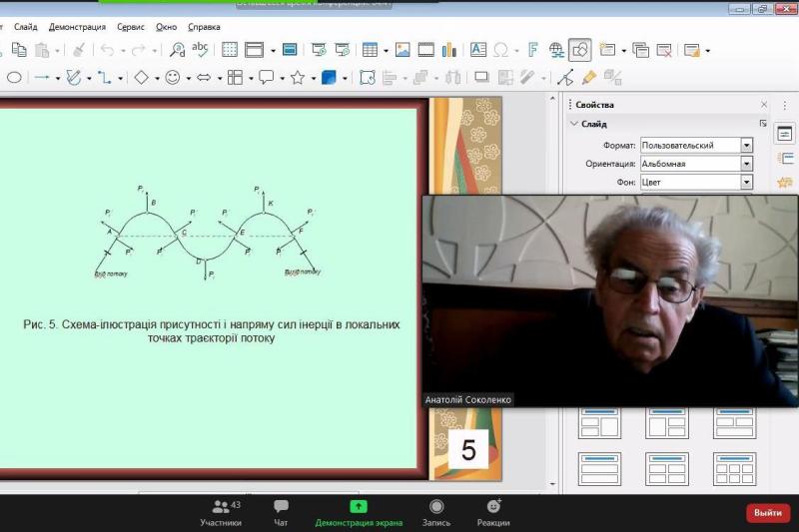Click the Демонстрация экрана button

point(359,513)
